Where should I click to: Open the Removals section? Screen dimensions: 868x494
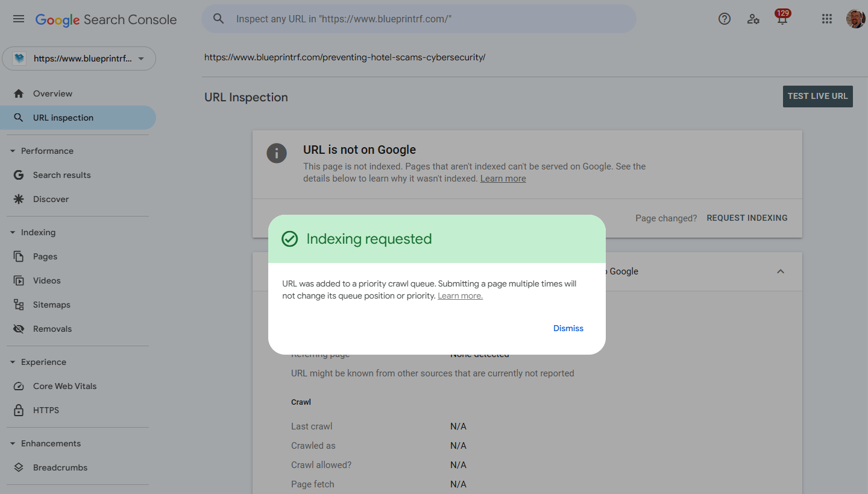tap(52, 329)
